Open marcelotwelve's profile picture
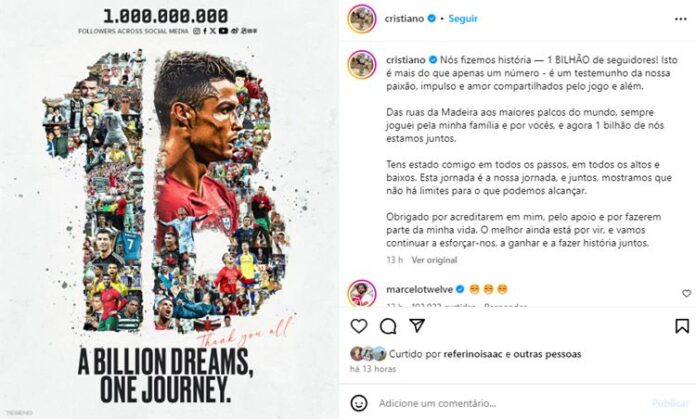The height and width of the screenshot is (419, 696). coord(362,293)
